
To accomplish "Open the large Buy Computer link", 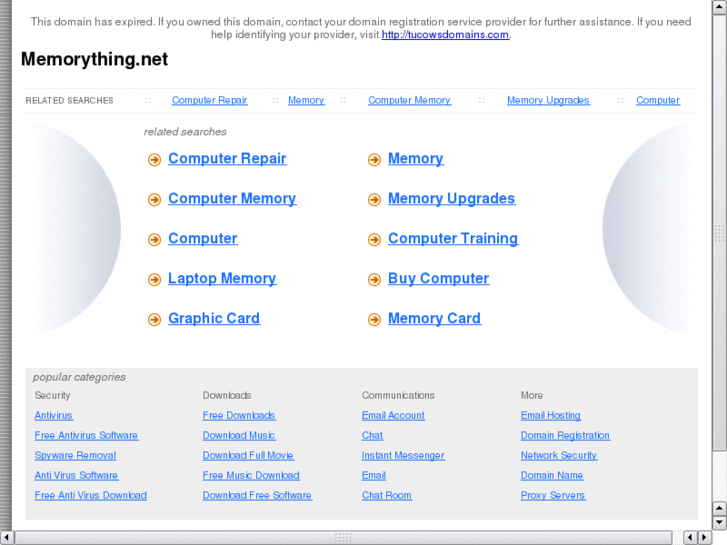I will [439, 278].
